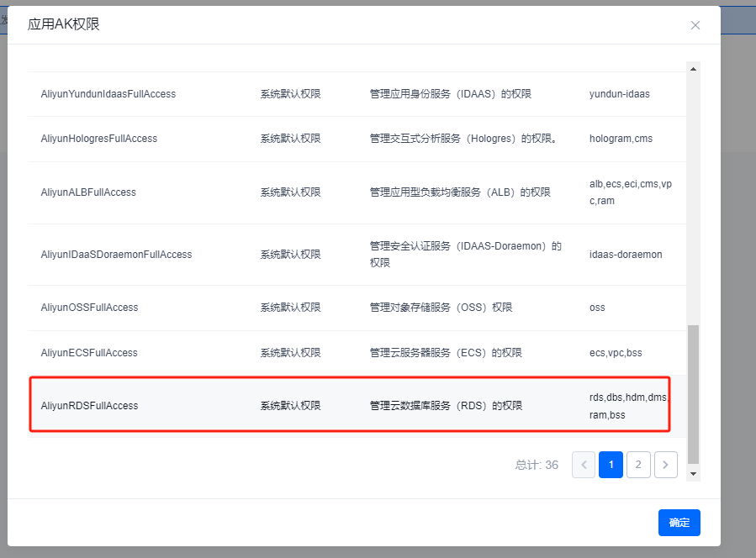Click the 确定 button
Screen dimensions: 756x558
click(679, 523)
